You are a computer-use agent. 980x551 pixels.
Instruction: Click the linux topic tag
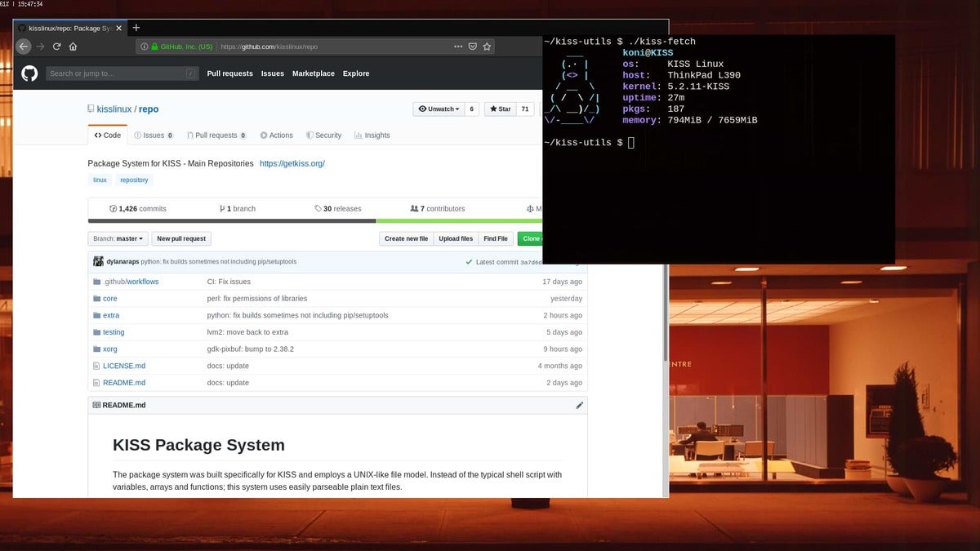100,180
